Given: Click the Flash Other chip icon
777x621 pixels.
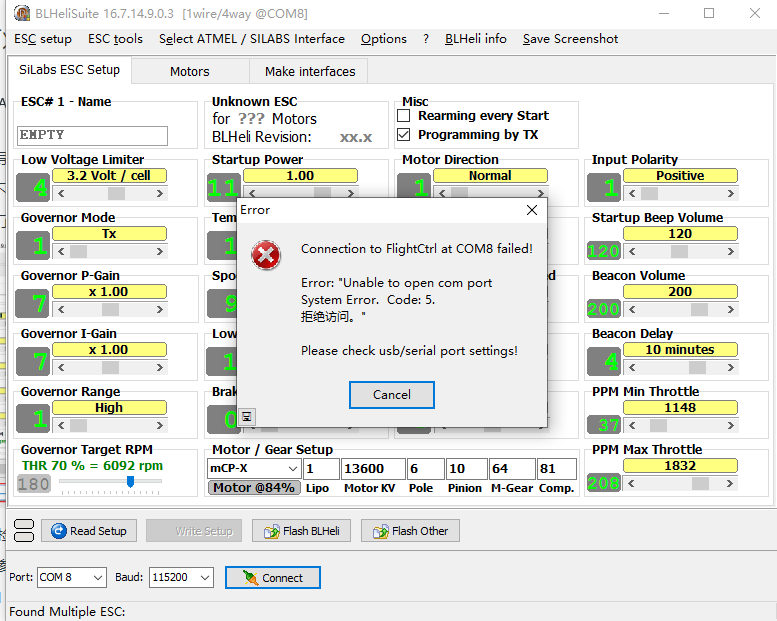Looking at the screenshot, I should point(381,531).
